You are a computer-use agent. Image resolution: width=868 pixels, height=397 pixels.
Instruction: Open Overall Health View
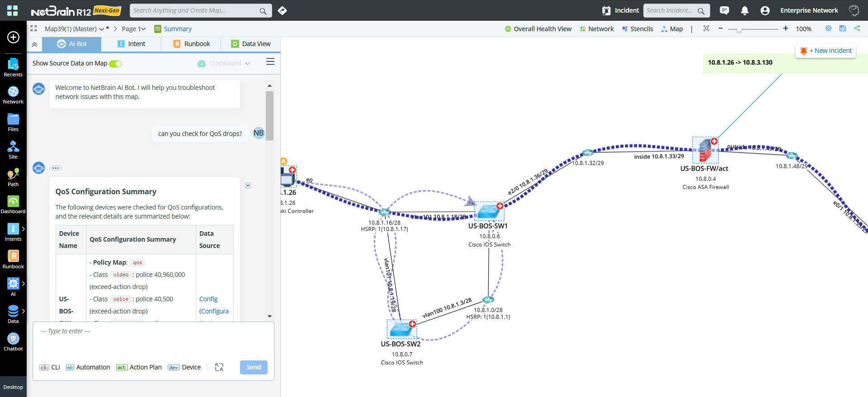(538, 29)
